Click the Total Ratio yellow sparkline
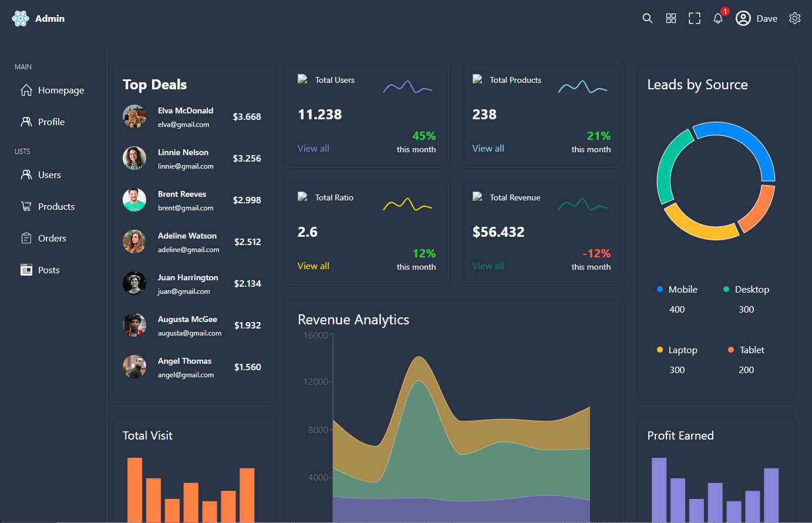The image size is (812, 523). [x=408, y=204]
